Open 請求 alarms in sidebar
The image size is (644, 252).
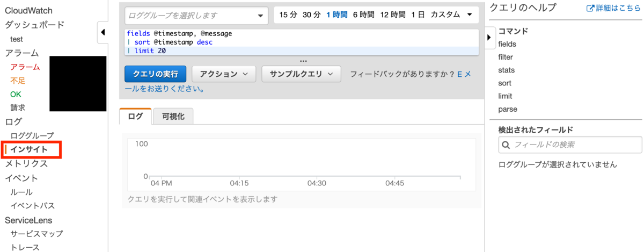click(x=18, y=108)
